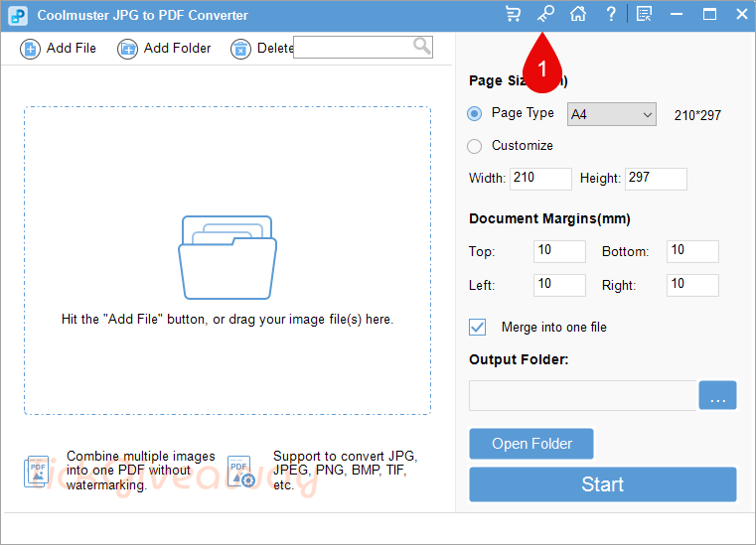Open the help question mark icon

click(611, 14)
